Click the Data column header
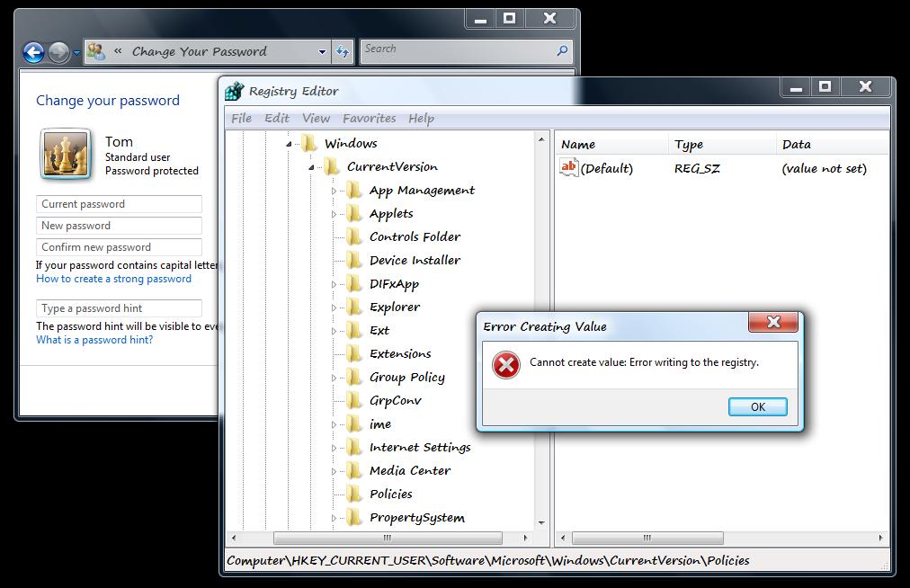The height and width of the screenshot is (588, 910). 833,145
